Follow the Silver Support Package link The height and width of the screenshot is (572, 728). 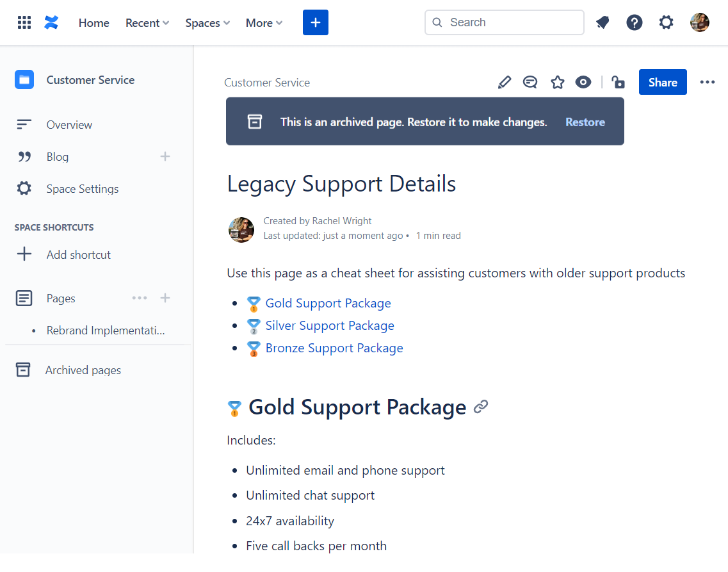(x=330, y=325)
